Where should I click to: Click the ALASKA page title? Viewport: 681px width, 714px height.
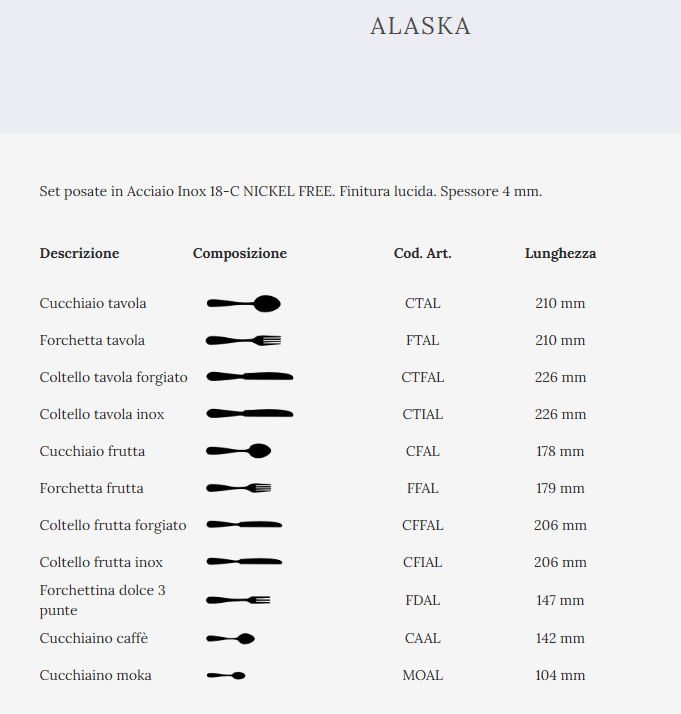click(420, 26)
